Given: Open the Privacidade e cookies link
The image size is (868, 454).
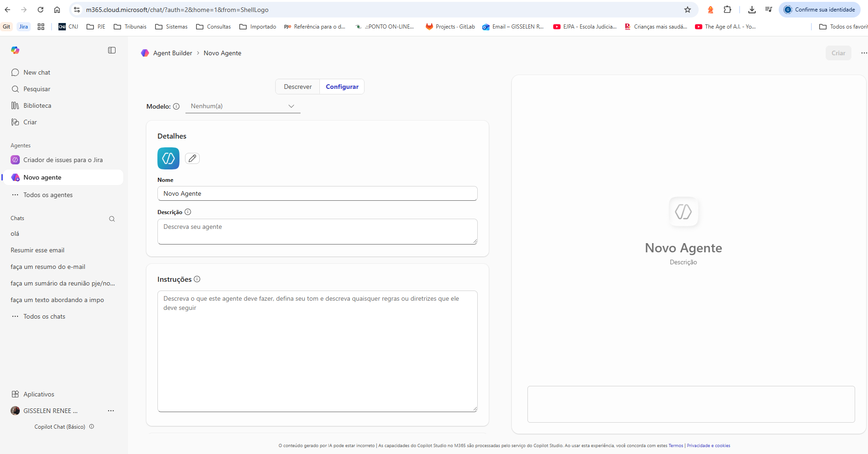Looking at the screenshot, I should (708, 446).
